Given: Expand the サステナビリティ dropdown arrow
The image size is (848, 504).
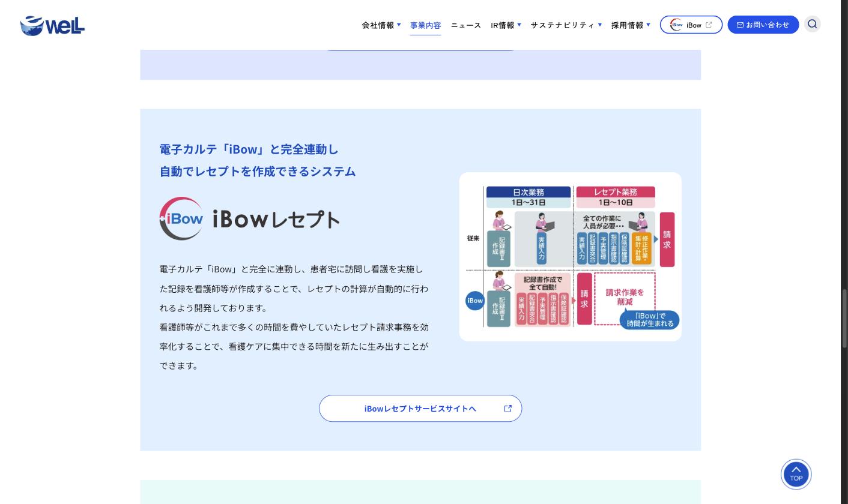Looking at the screenshot, I should (x=599, y=25).
